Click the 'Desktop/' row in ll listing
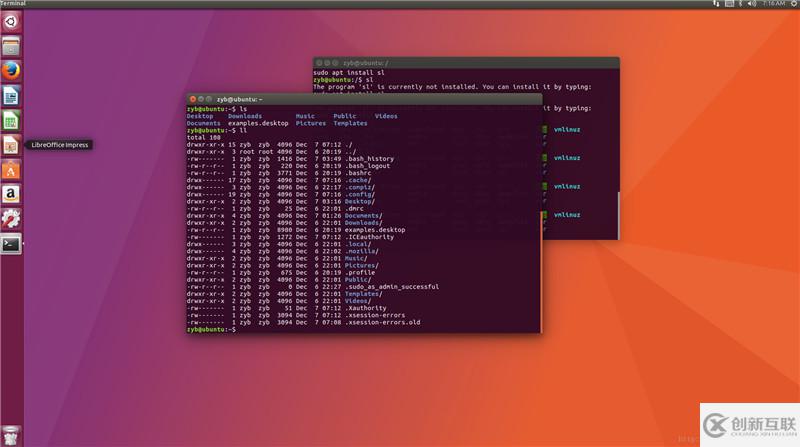Image resolution: width=800 pixels, height=447 pixels. click(x=281, y=202)
